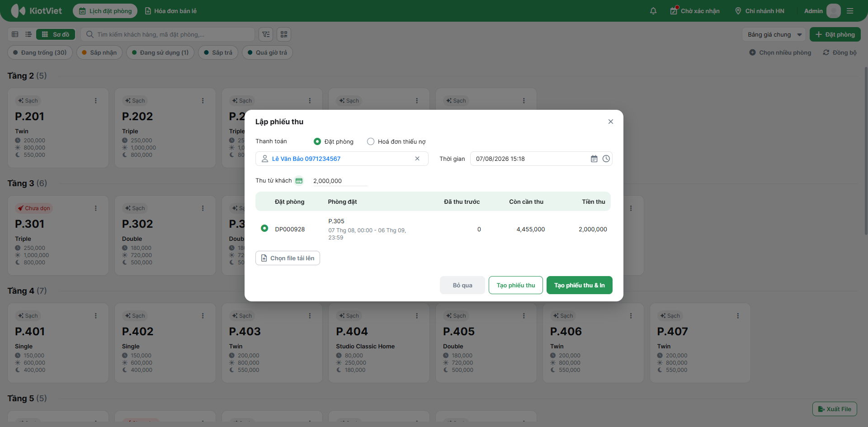The width and height of the screenshot is (868, 427).
Task: Open three-dot menu of room P.301
Action: tap(95, 208)
